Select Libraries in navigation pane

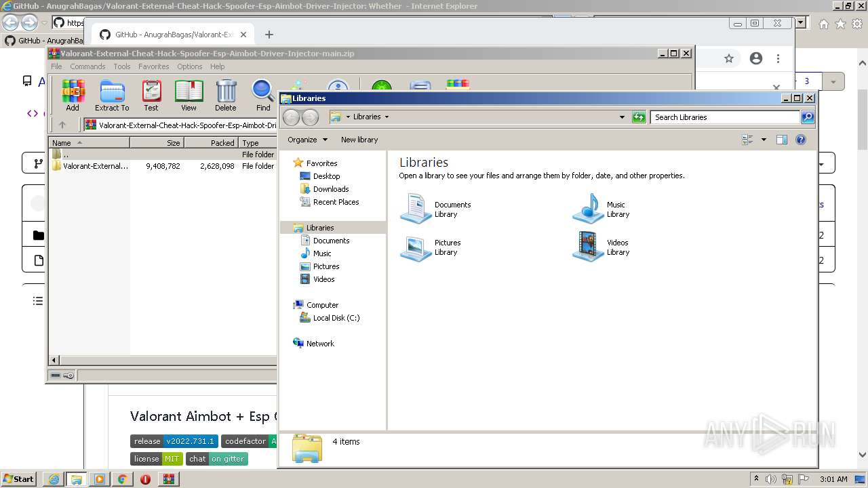click(319, 228)
